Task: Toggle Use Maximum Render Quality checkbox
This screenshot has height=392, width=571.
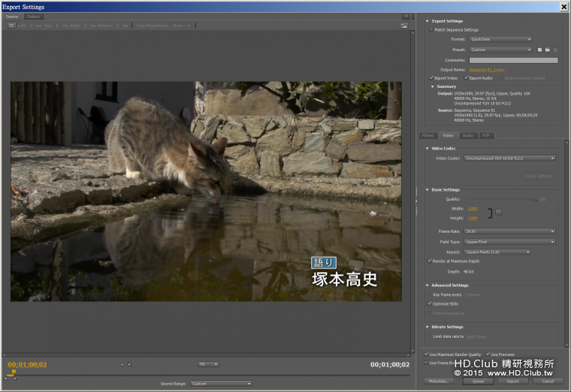Action: [427, 354]
